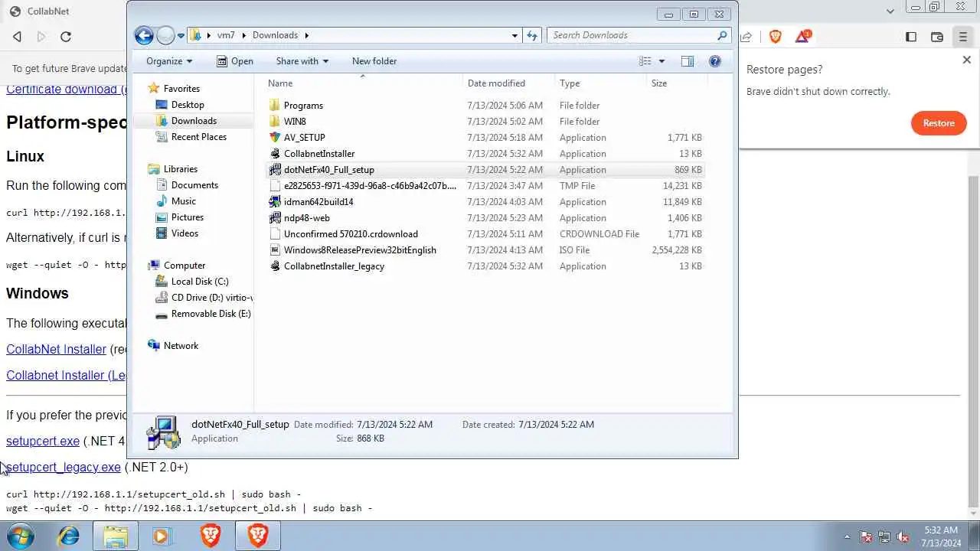Select the CollabnetInstaller file icon
This screenshot has height=551, width=980.
point(275,154)
